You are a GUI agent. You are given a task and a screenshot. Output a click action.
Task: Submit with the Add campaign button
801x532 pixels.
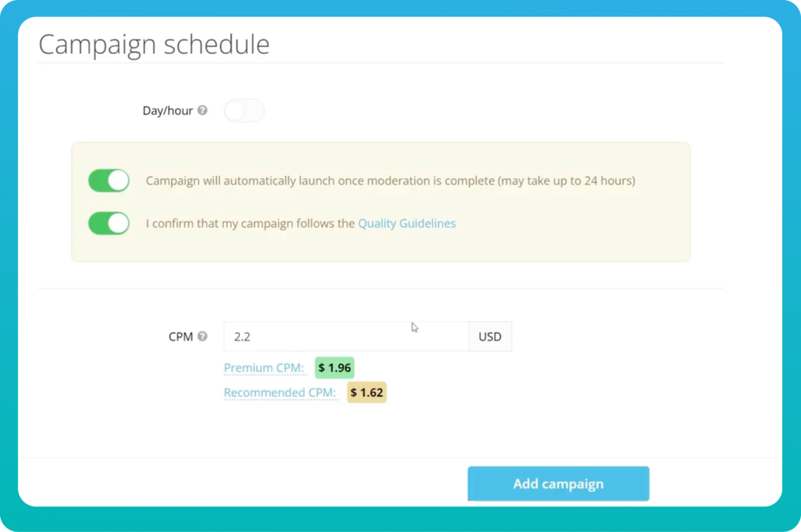click(559, 483)
